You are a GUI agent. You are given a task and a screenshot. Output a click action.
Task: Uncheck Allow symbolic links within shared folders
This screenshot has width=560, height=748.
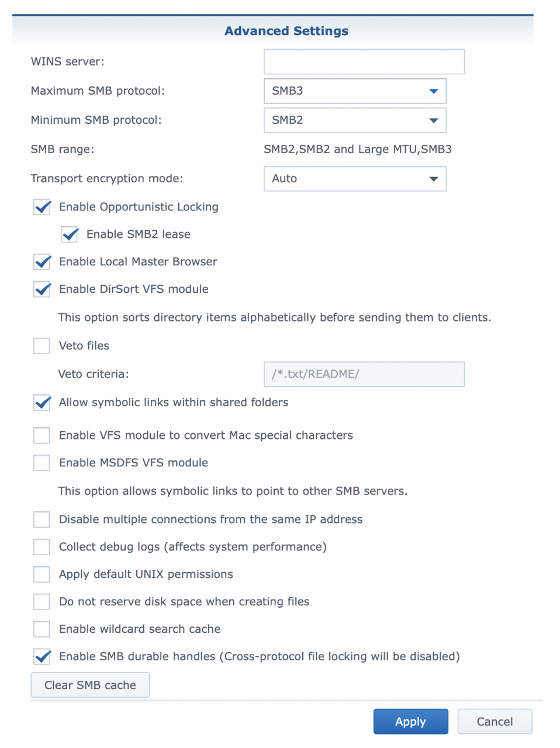[42, 403]
